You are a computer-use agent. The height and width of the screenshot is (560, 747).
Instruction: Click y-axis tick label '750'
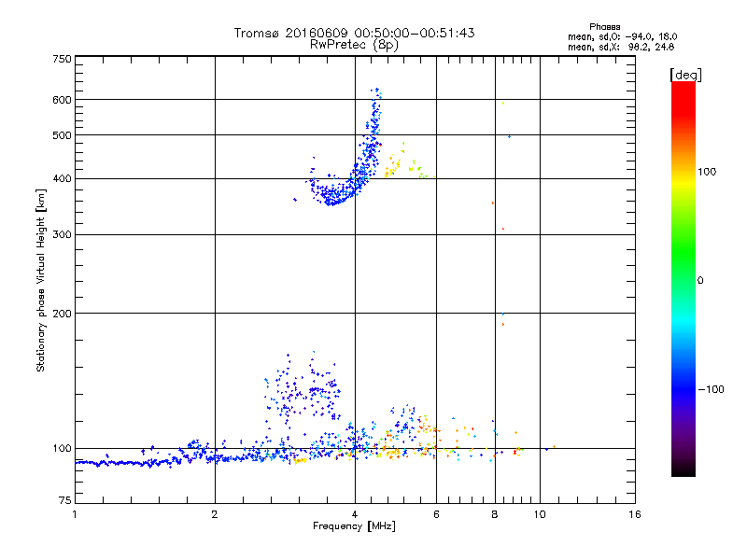coord(63,59)
